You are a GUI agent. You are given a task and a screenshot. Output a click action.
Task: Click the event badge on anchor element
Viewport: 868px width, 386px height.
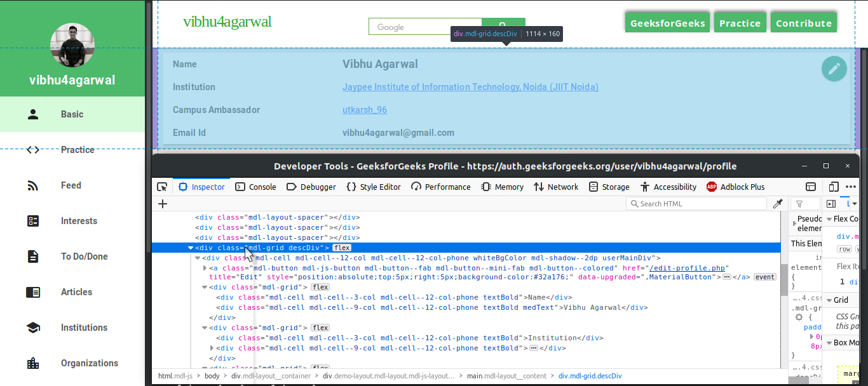[765, 277]
